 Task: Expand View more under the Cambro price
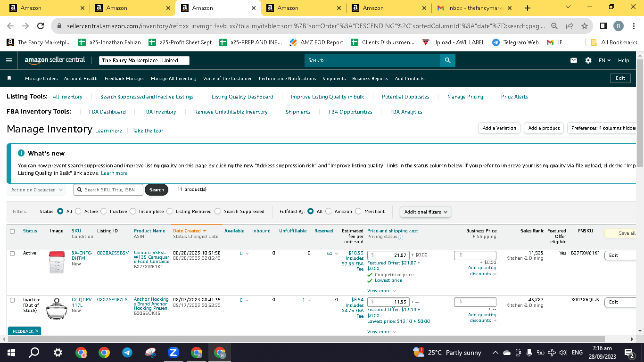(381, 291)
